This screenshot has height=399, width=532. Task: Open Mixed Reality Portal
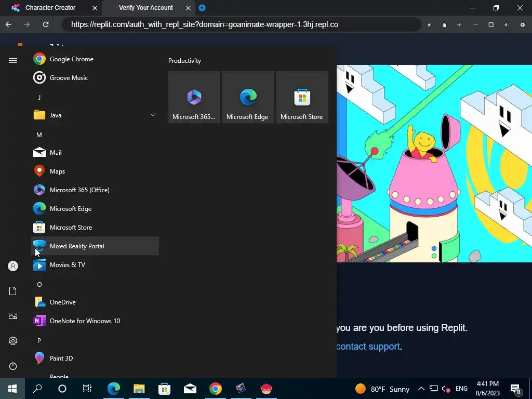pos(95,246)
